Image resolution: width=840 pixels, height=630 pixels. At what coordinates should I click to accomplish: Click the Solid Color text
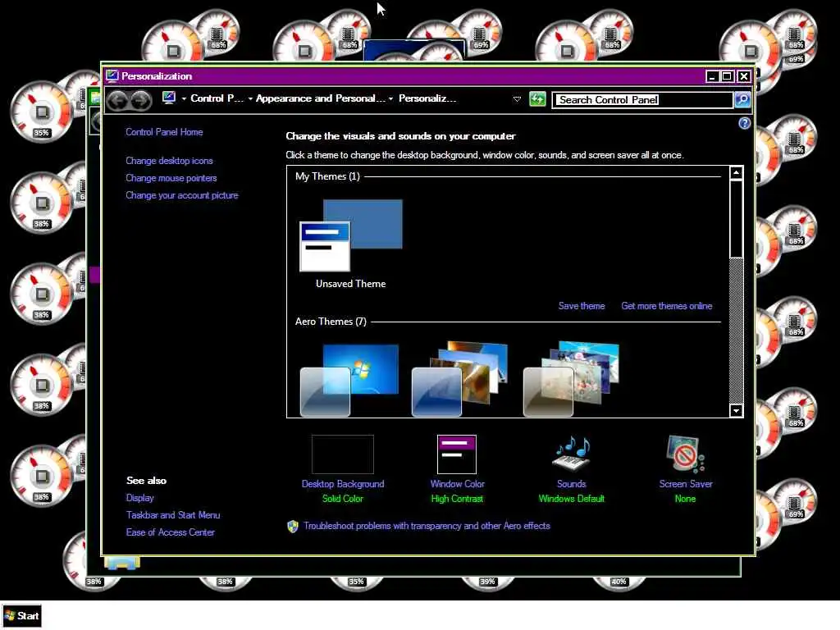(x=343, y=499)
